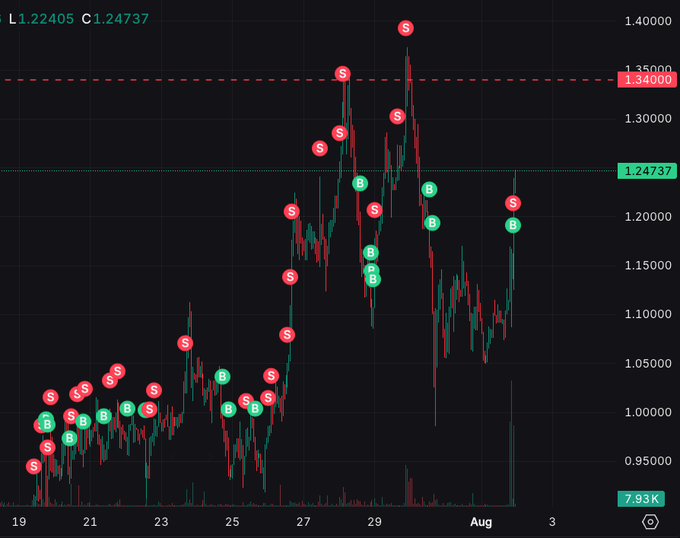This screenshot has height=538, width=680.
Task: Select the highest Sell marker near 1.39
Action: pos(405,28)
